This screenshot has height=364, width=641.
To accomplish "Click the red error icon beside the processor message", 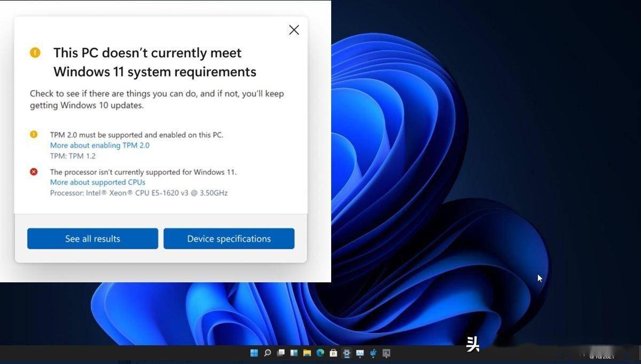I will pyautogui.click(x=34, y=172).
